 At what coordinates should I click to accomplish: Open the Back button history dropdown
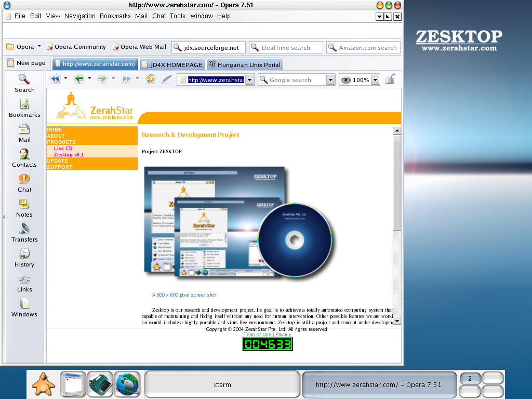coord(89,79)
